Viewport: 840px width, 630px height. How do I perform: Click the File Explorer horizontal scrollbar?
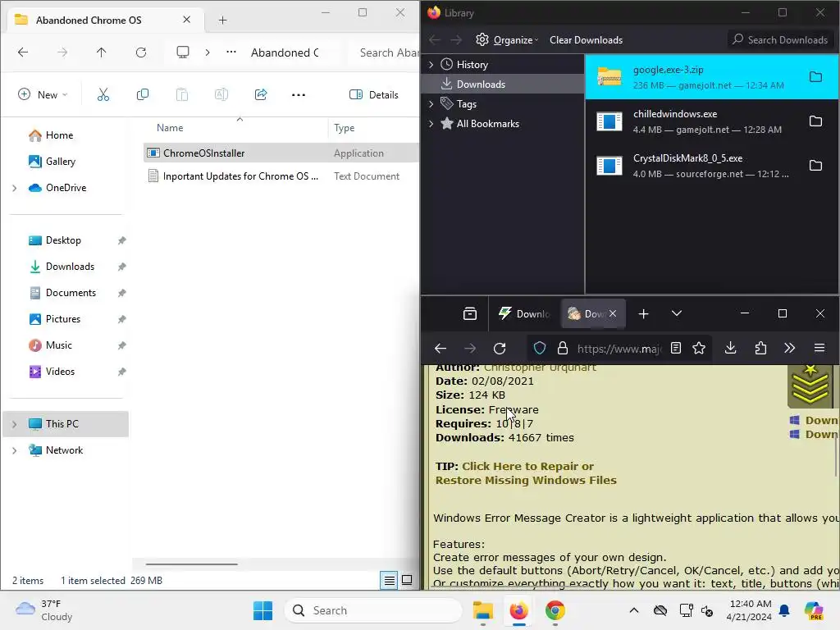click(x=192, y=564)
